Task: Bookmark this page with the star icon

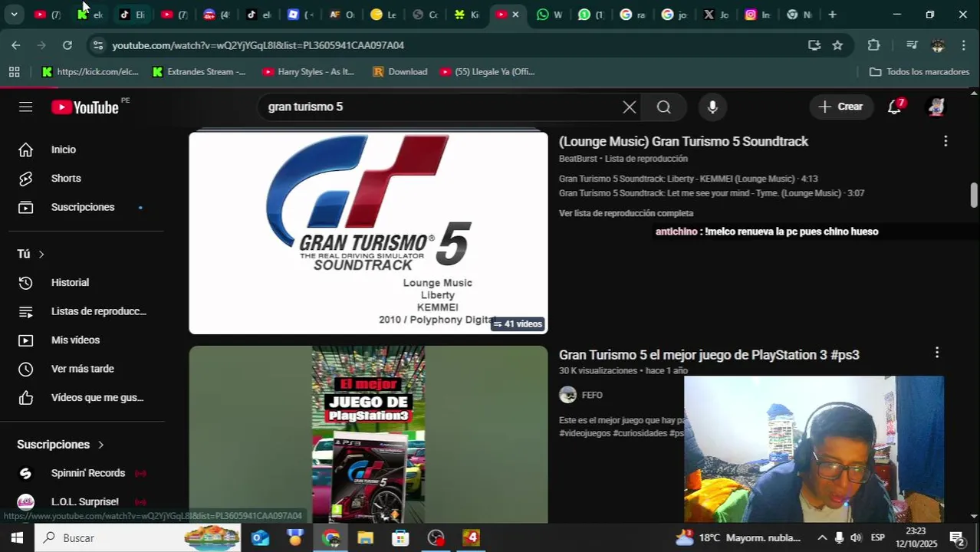Action: 837,45
